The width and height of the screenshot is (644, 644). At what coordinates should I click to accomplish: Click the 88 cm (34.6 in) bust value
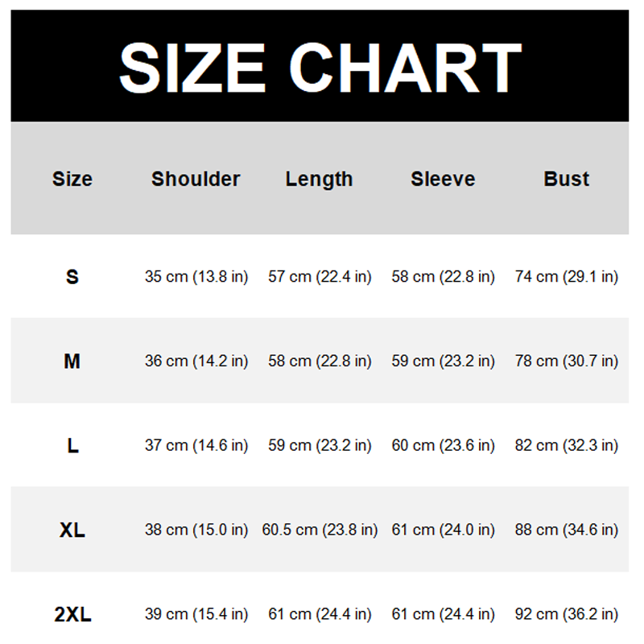coord(567,530)
